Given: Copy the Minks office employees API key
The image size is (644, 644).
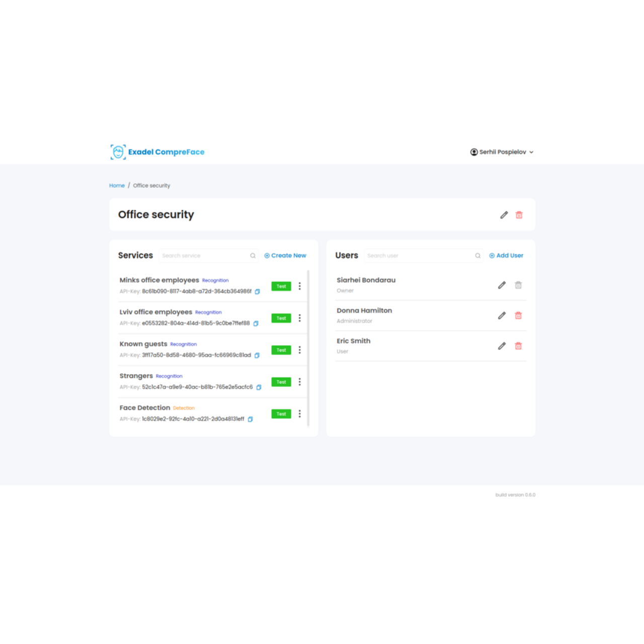Looking at the screenshot, I should (x=257, y=292).
